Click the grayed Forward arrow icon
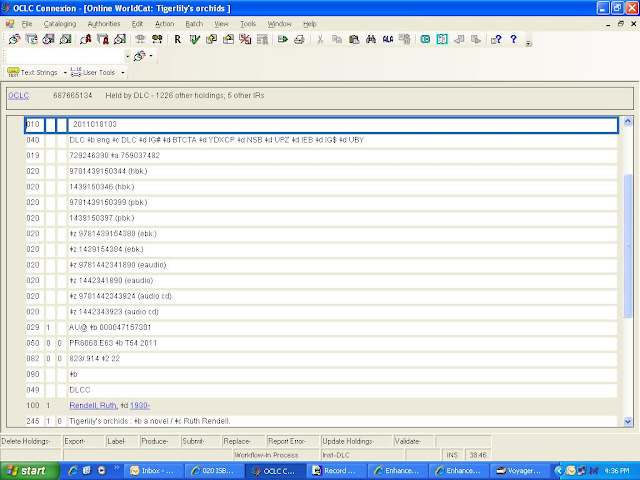The width and height of the screenshot is (640, 480). (x=476, y=39)
